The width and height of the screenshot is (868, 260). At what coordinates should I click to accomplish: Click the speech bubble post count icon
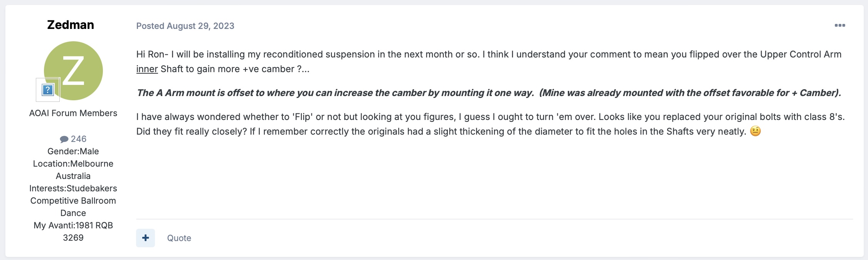tap(64, 139)
